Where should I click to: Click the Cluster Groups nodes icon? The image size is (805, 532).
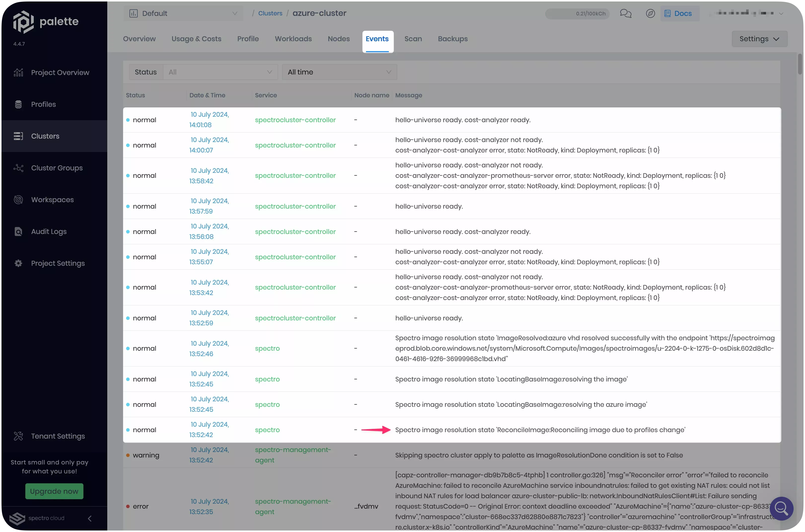[18, 168]
